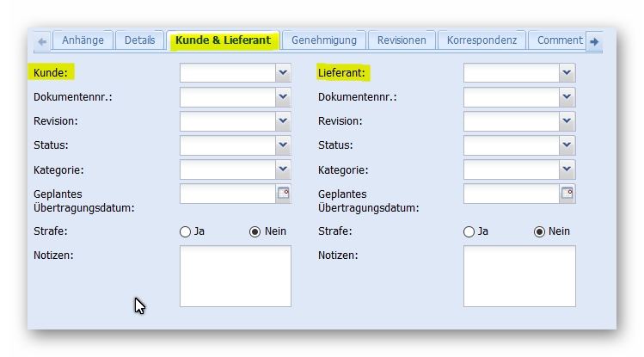Image resolution: width=644 pixels, height=357 pixels.
Task: Select Ja for Kunde Strafe
Action: click(185, 231)
